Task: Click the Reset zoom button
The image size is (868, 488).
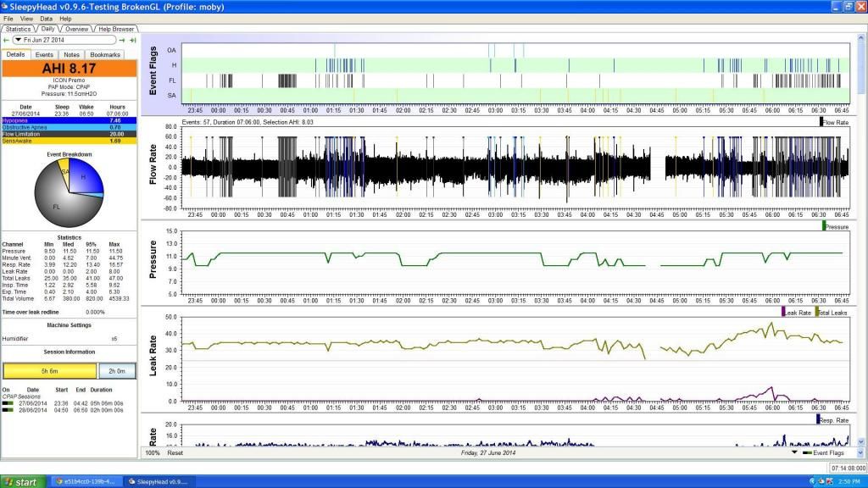Action: (x=175, y=452)
